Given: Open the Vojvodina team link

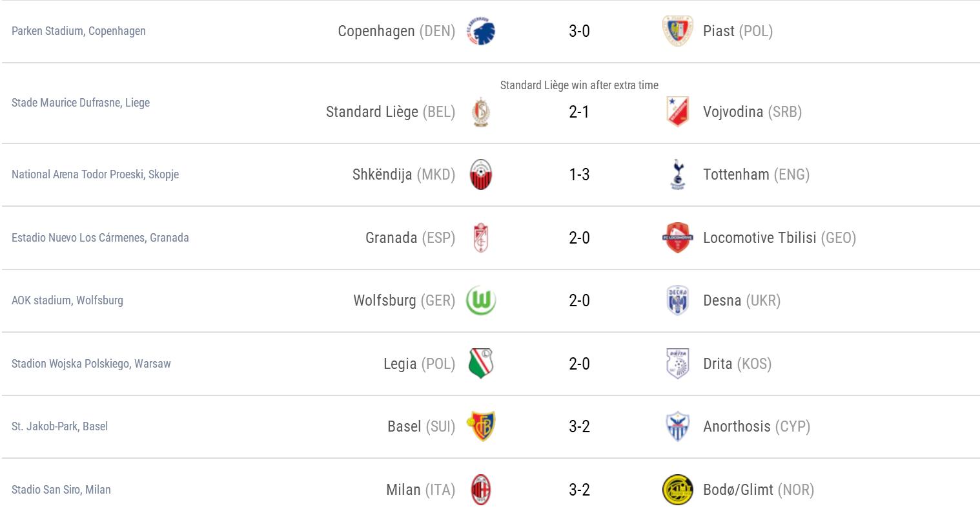Looking at the screenshot, I should pos(733,112).
